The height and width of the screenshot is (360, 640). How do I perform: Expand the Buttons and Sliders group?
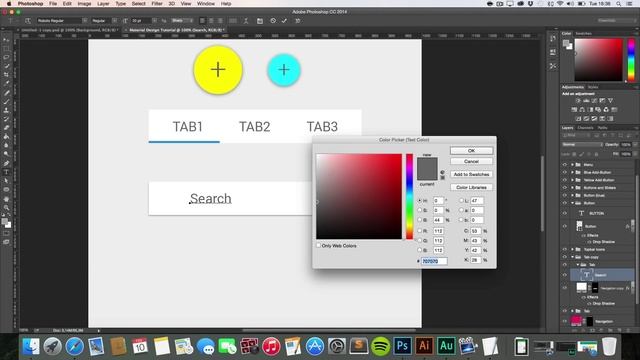(572, 188)
